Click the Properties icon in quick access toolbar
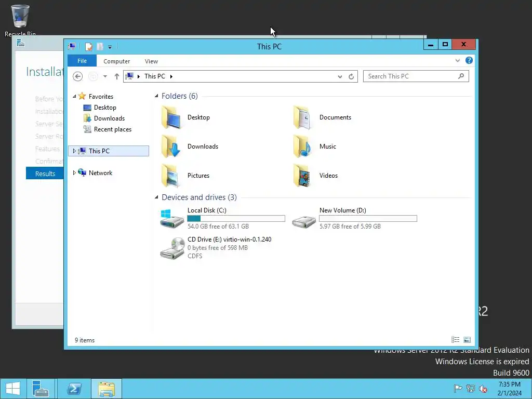Viewport: 532px width, 399px height. 88,46
